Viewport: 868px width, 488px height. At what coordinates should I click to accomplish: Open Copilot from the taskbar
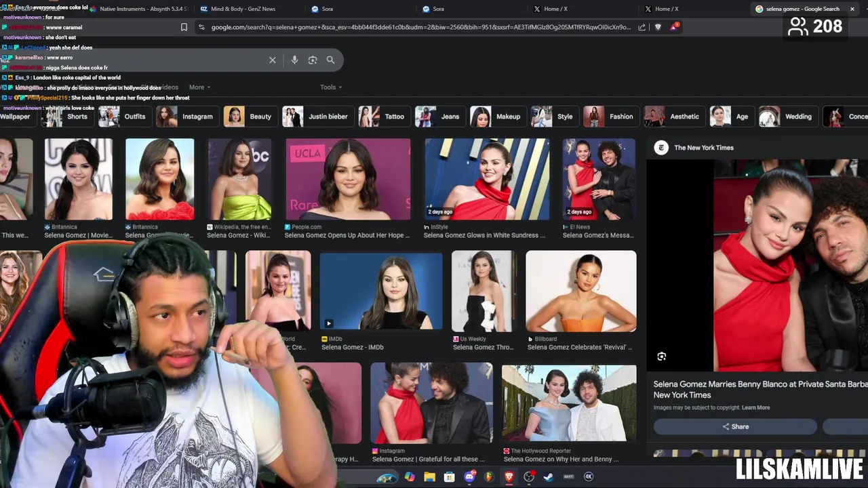click(x=410, y=477)
